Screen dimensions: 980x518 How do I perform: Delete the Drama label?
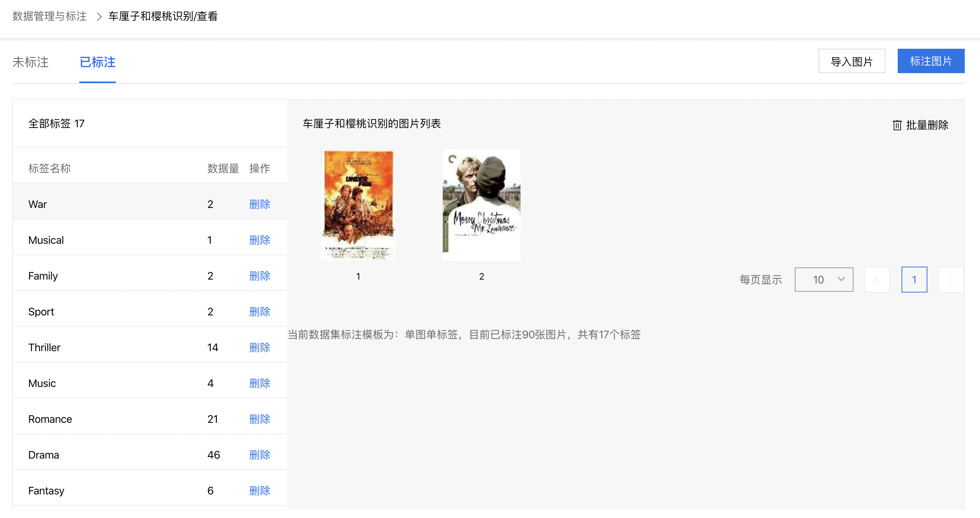(x=259, y=455)
